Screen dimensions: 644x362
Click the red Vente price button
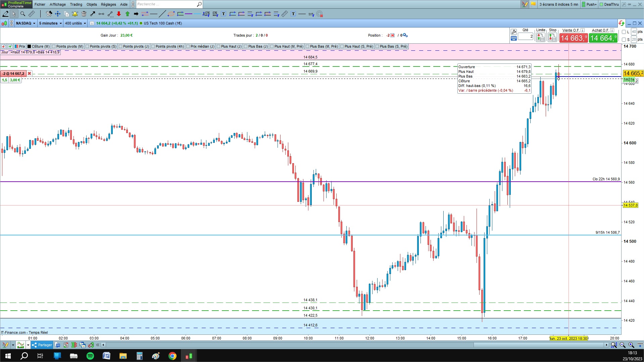[x=574, y=38]
